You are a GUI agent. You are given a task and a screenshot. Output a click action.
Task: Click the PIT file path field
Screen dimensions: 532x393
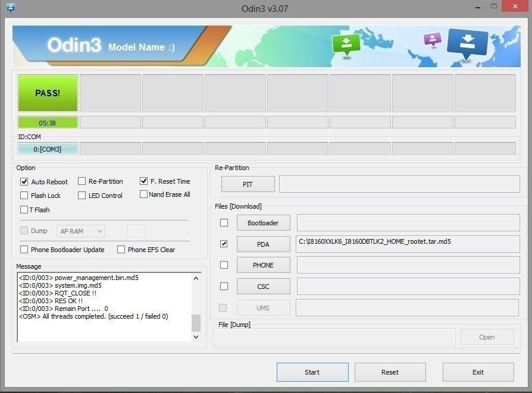click(x=399, y=184)
